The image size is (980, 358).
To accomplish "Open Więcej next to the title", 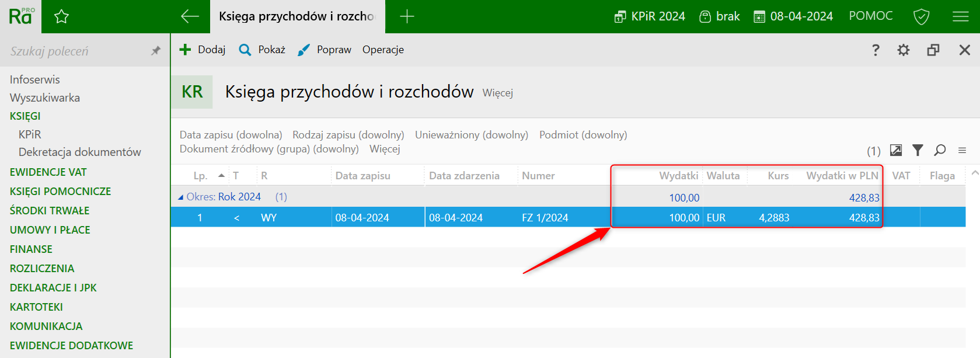I will (497, 93).
